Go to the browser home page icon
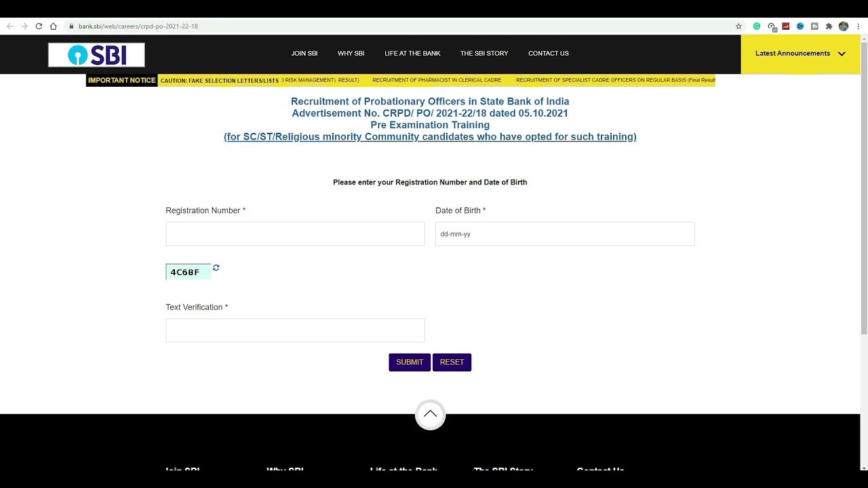Image resolution: width=868 pixels, height=488 pixels. click(x=53, y=26)
